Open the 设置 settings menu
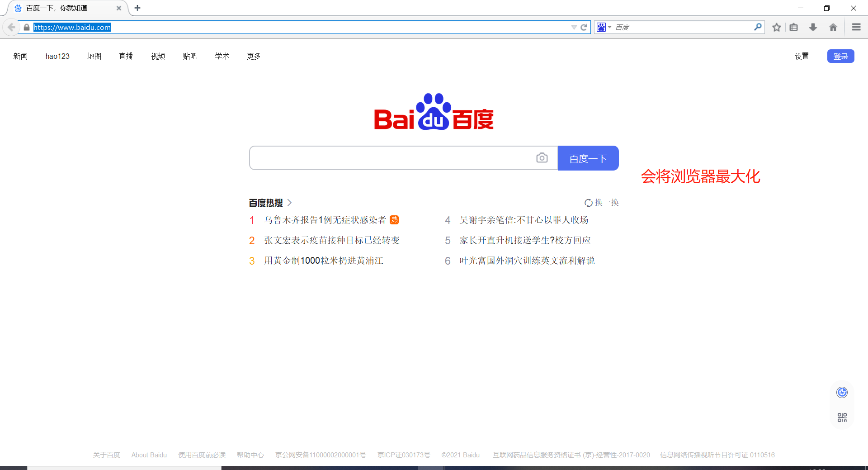Screen dimensions: 868x470 point(802,56)
